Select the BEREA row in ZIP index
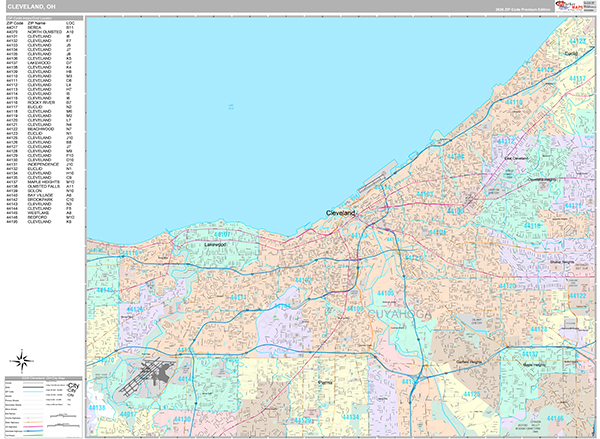600x439 pixels. pos(40,28)
